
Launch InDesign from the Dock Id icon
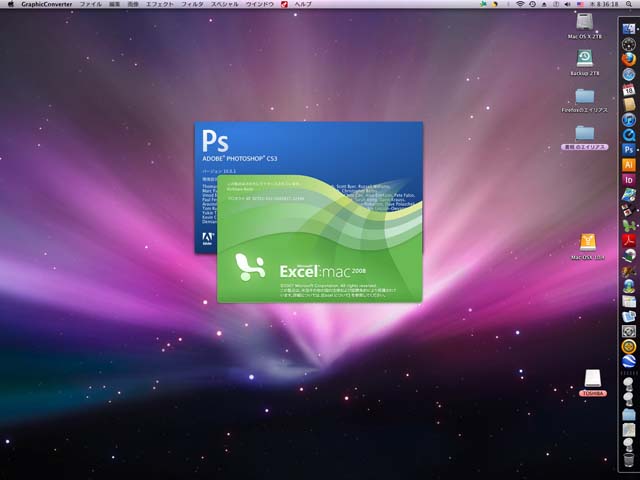tap(629, 180)
